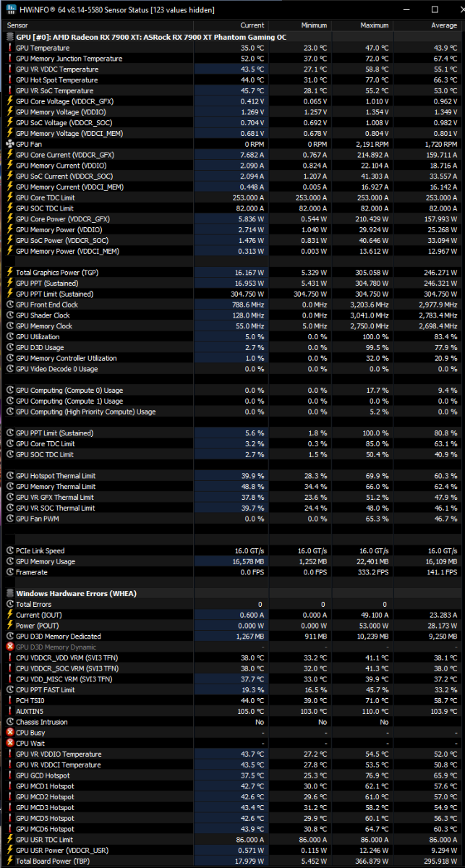This screenshot has height=868, width=465.
Task: Click the Current column header
Action: (x=231, y=25)
